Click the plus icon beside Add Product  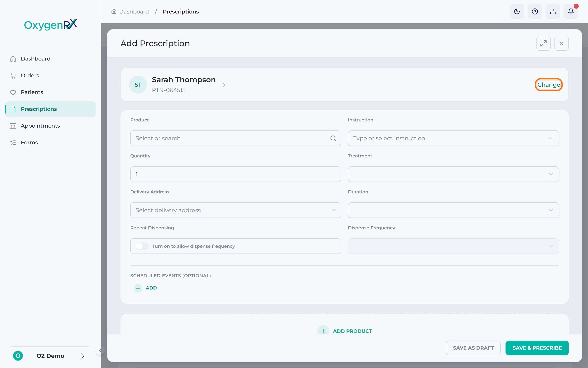coord(323,331)
